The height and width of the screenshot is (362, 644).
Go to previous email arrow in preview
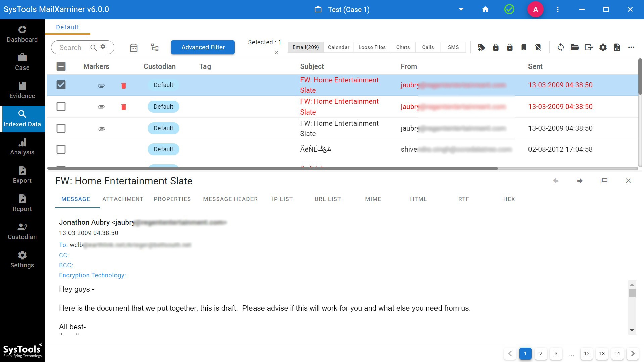(556, 181)
